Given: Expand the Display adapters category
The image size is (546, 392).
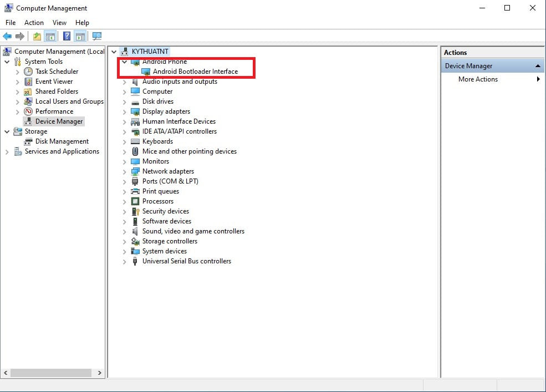Looking at the screenshot, I should [x=124, y=112].
